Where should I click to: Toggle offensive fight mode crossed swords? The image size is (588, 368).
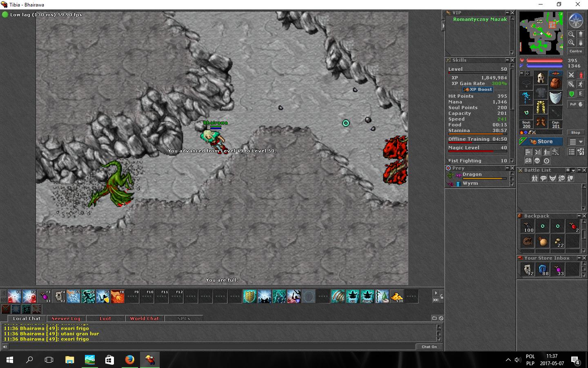point(571,75)
